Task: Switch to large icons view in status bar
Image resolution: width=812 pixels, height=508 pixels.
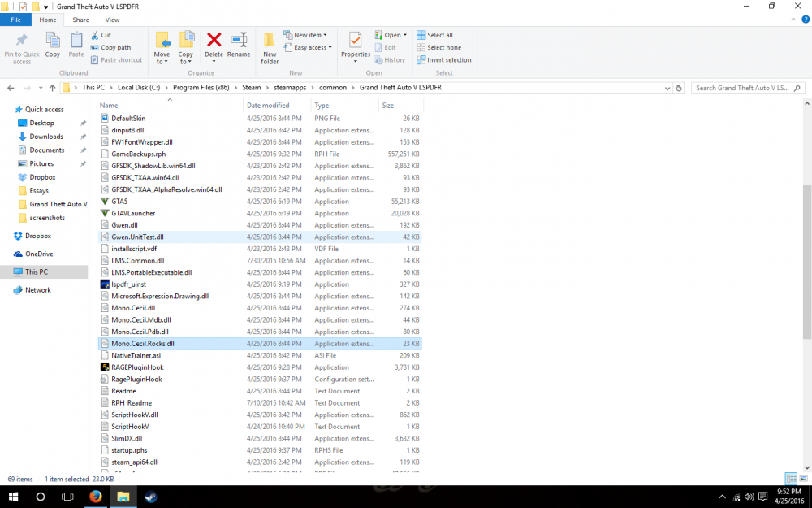Action: click(x=803, y=479)
